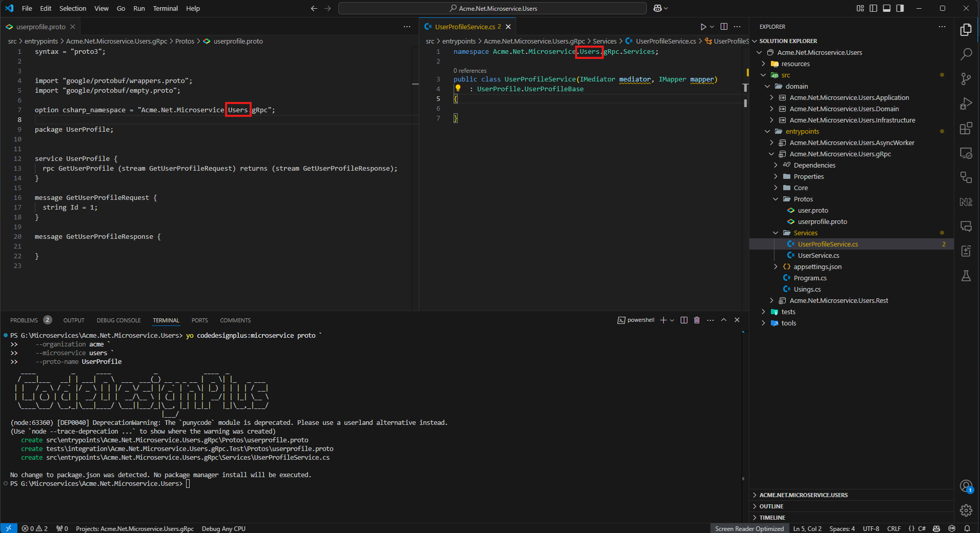Change the CRLF line ending setting
Viewport: 980px width, 533px height.
[x=894, y=528]
